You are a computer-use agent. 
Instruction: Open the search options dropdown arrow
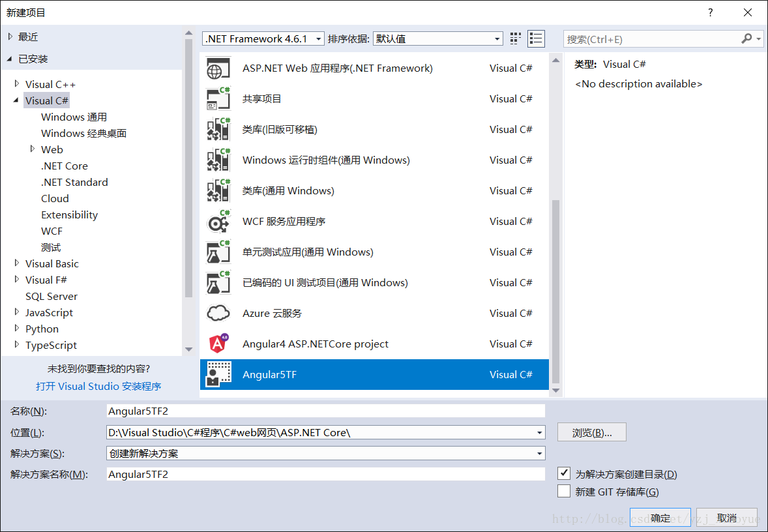pyautogui.click(x=759, y=38)
